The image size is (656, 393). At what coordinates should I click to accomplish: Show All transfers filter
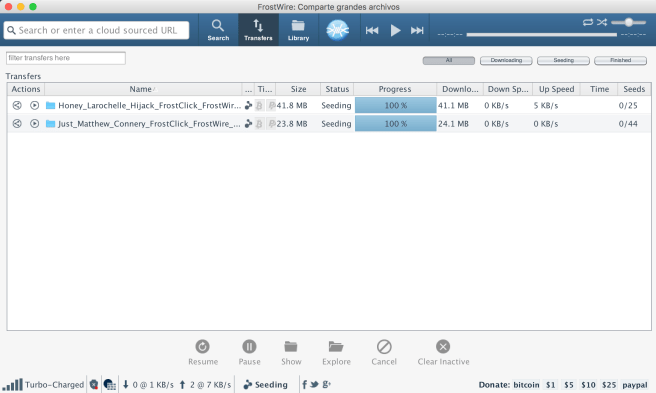point(448,60)
